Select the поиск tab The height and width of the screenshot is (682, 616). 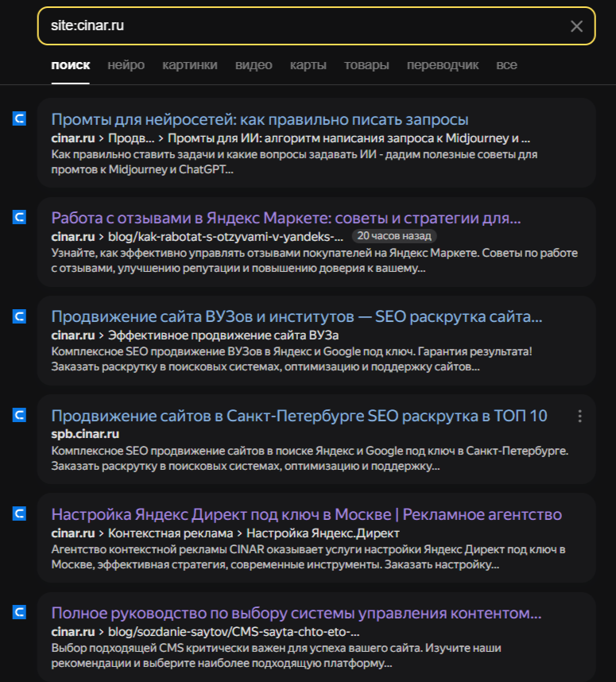coord(71,65)
